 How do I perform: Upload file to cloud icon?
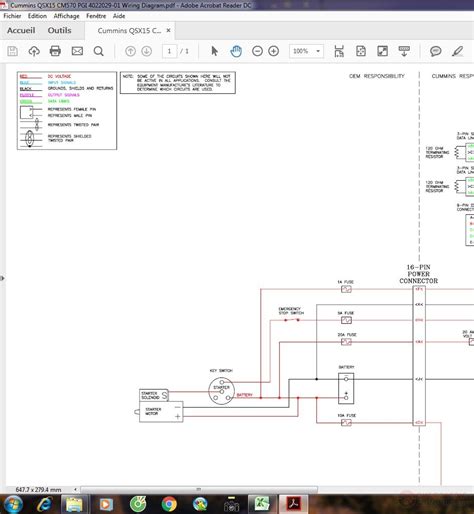[34, 51]
